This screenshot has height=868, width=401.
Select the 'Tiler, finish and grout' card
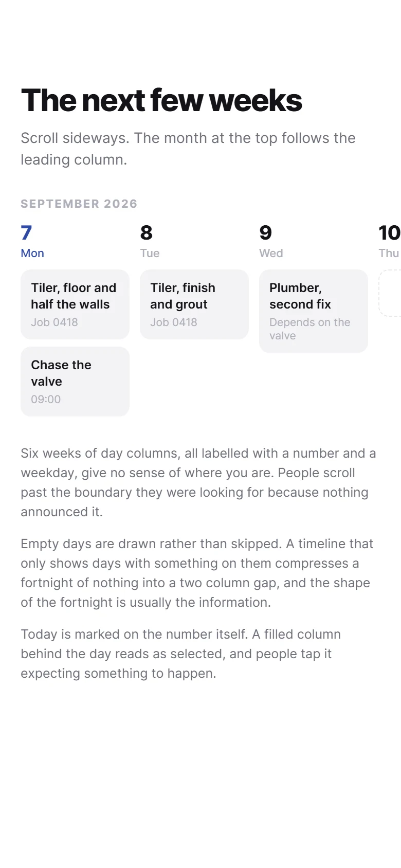click(x=194, y=304)
